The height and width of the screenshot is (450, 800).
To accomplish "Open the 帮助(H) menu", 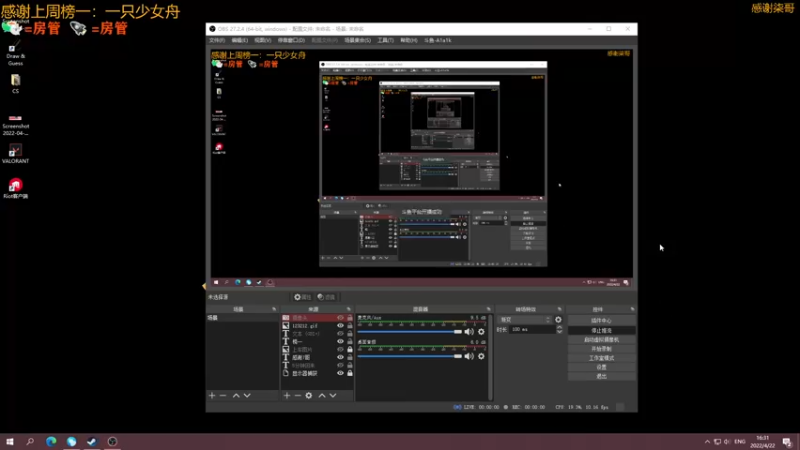I will click(x=409, y=40).
